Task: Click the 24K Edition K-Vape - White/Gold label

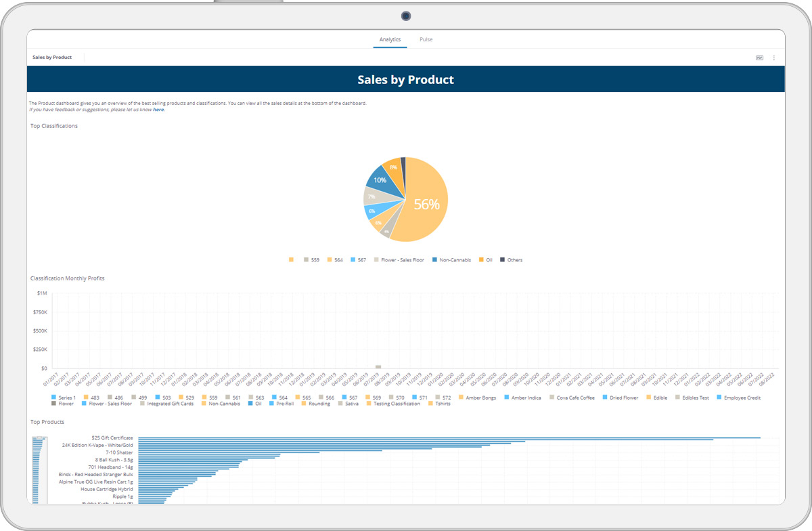Action: 97,445
